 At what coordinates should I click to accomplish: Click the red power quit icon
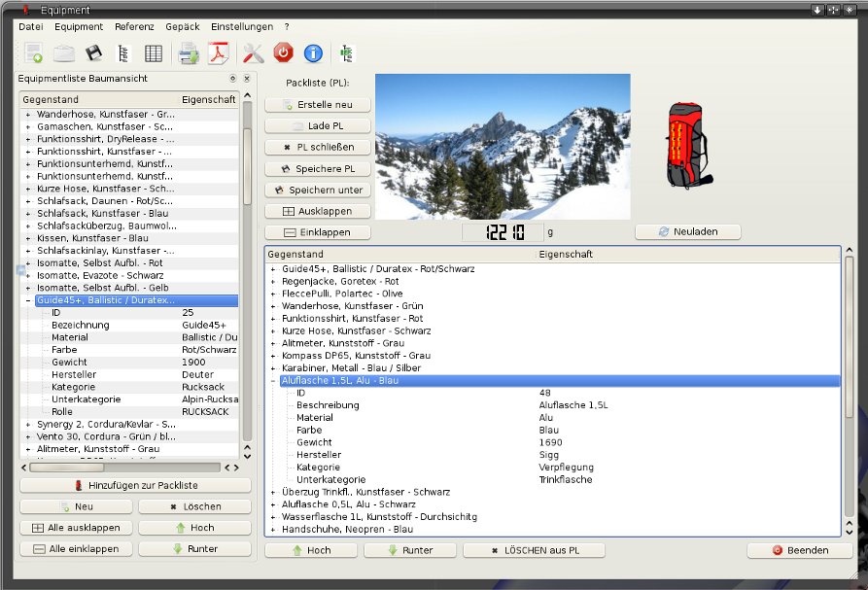click(283, 53)
